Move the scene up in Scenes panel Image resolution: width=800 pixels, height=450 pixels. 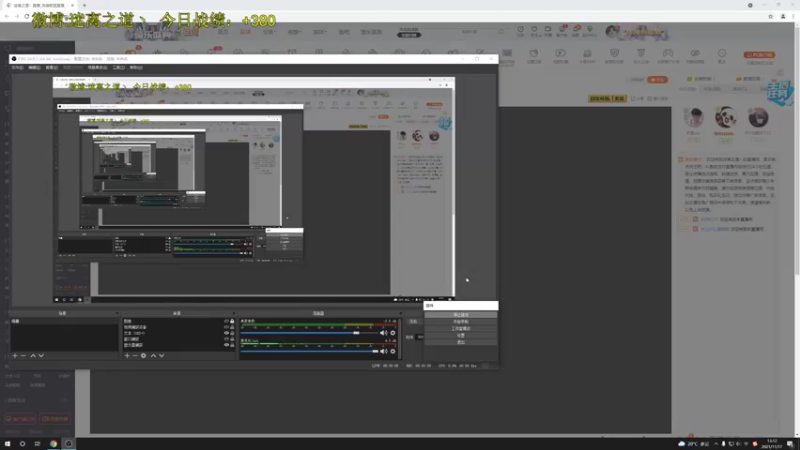tap(33, 356)
